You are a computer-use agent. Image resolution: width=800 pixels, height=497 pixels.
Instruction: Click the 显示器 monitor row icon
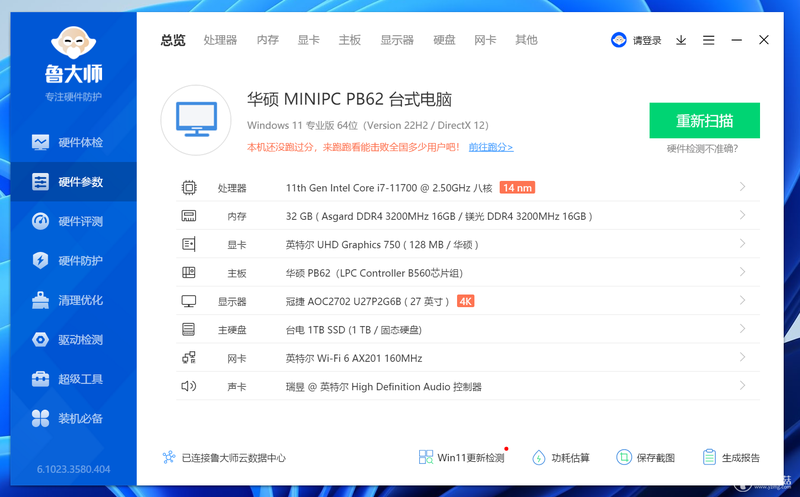[189, 301]
